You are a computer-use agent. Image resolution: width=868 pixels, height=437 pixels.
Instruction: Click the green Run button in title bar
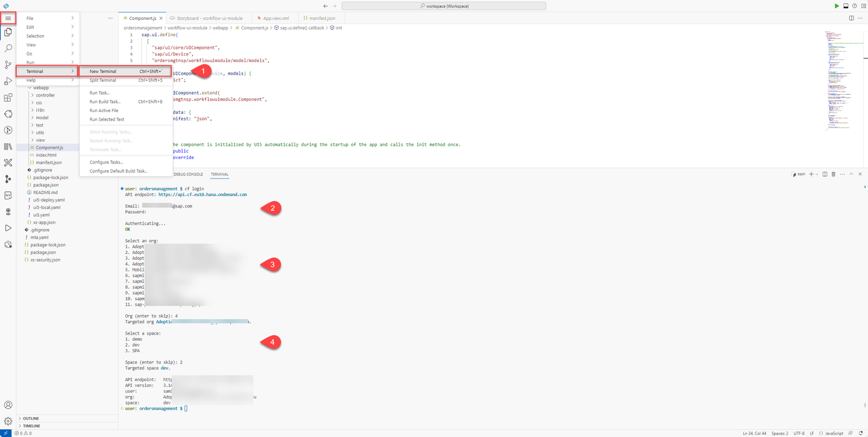click(x=837, y=6)
